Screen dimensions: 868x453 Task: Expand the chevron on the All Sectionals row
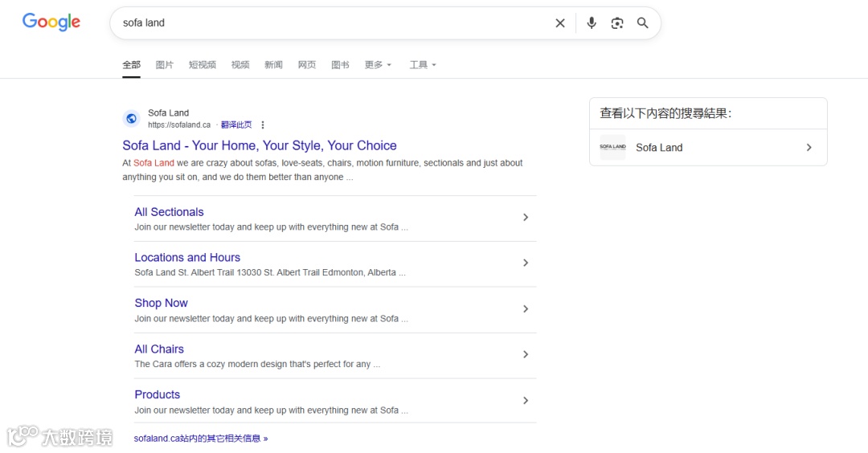tap(526, 218)
